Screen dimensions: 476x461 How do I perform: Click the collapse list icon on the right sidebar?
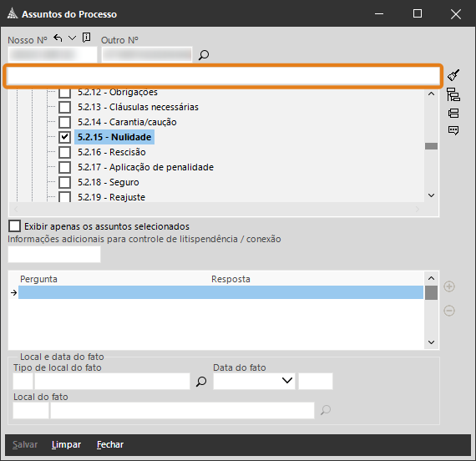point(453,113)
